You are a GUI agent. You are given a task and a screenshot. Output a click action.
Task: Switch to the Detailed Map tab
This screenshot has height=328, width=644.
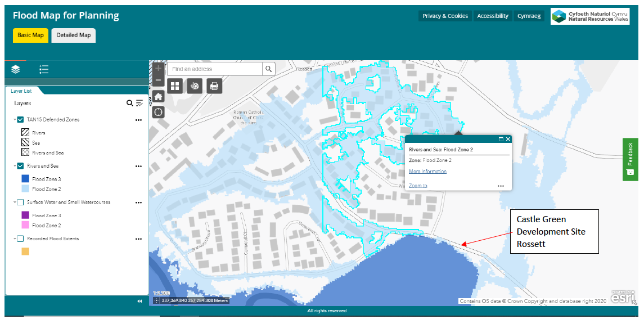73,35
